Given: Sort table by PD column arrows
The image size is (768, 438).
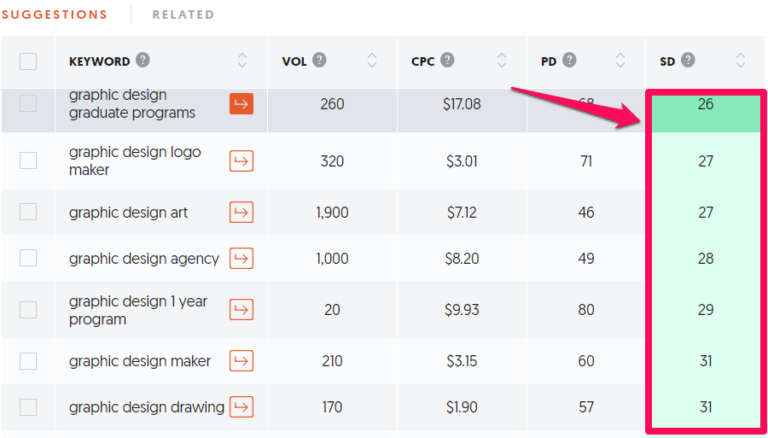Looking at the screenshot, I should click(x=621, y=61).
